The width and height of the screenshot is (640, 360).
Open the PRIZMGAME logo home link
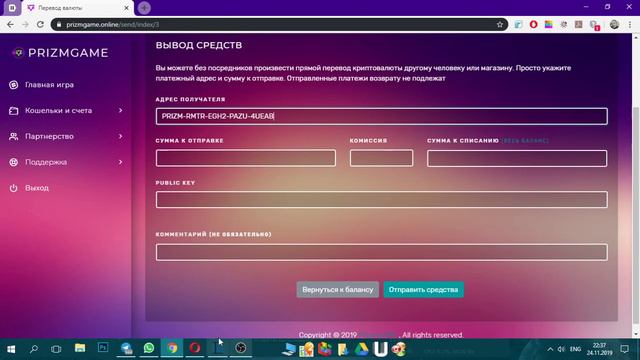[60, 53]
